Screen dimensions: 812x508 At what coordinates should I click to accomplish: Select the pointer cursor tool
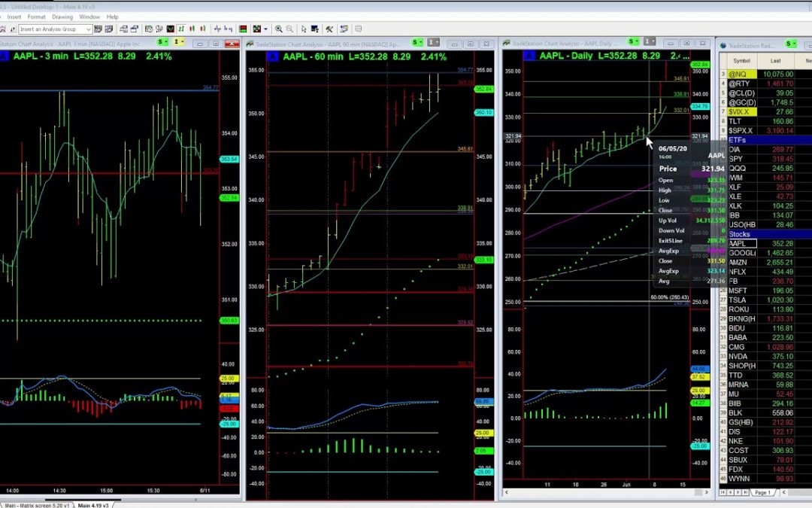pyautogui.click(x=304, y=29)
